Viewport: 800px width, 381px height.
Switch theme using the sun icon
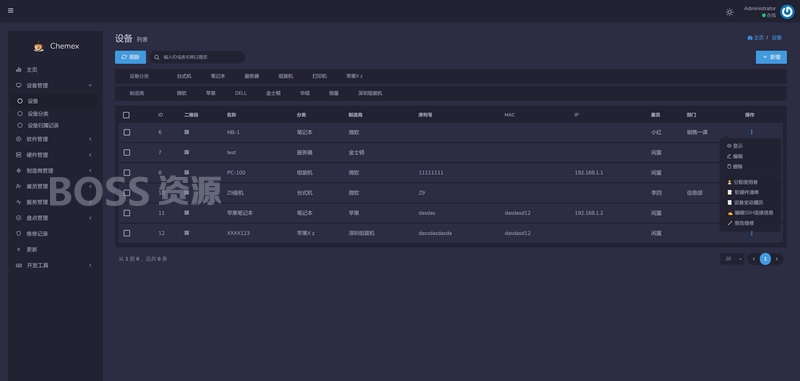[x=730, y=12]
